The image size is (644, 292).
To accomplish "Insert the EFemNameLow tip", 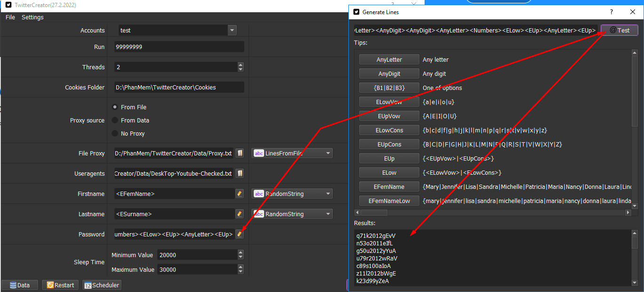I will pos(389,201).
